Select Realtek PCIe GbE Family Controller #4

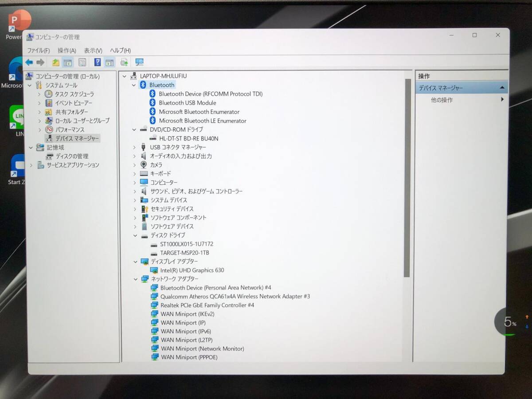(x=207, y=305)
